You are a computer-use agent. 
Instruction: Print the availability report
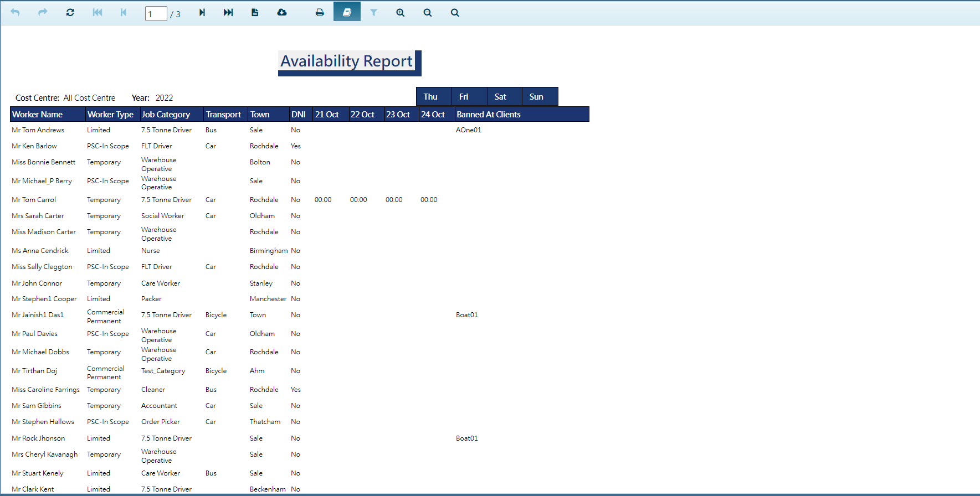point(320,12)
